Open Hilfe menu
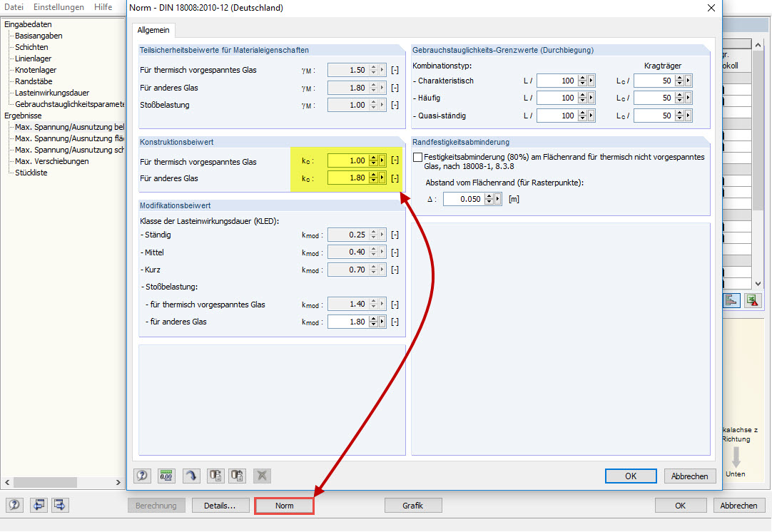 click(x=103, y=7)
